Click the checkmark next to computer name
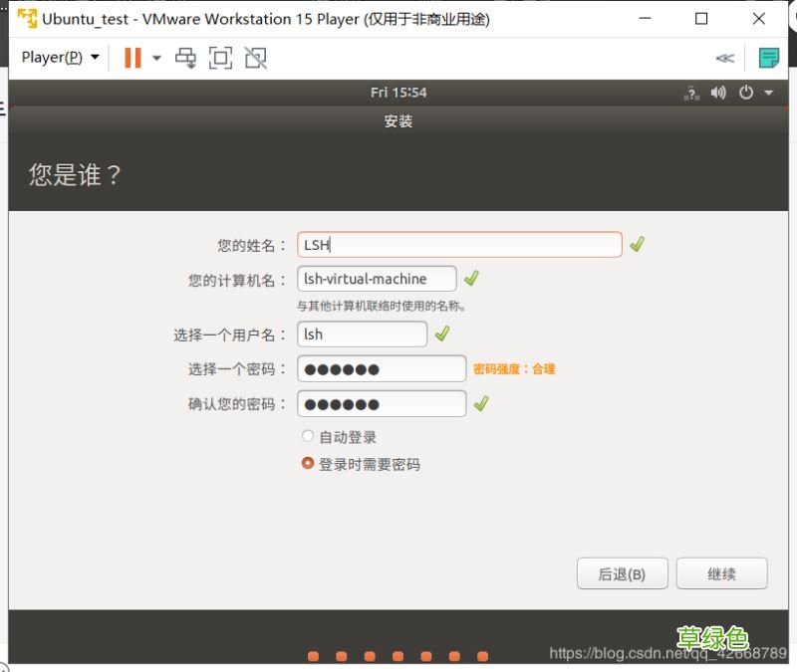The height and width of the screenshot is (672, 797). coord(471,279)
